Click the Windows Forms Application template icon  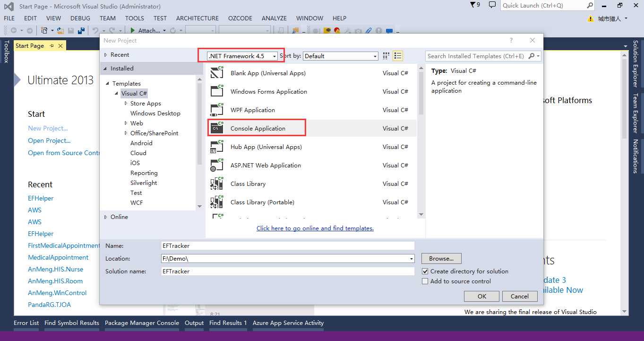pyautogui.click(x=217, y=91)
